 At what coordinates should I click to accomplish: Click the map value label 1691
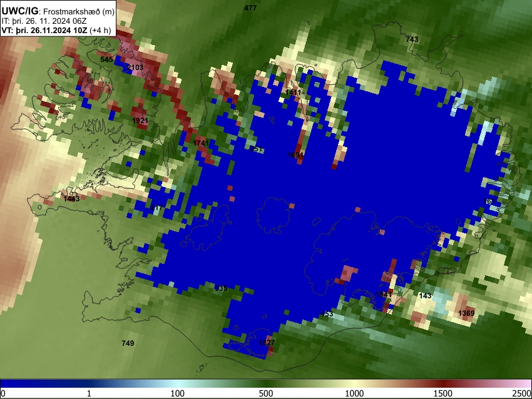click(x=295, y=155)
